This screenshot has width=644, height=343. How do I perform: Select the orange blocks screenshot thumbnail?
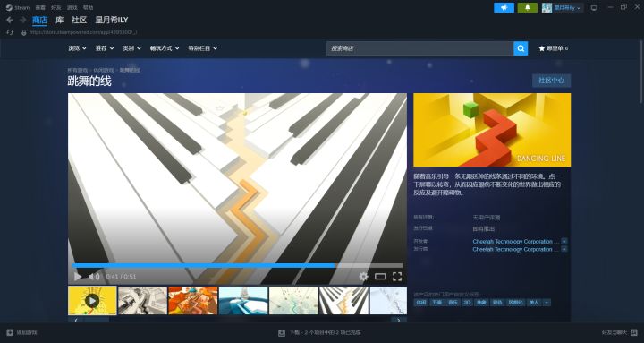pyautogui.click(x=193, y=301)
